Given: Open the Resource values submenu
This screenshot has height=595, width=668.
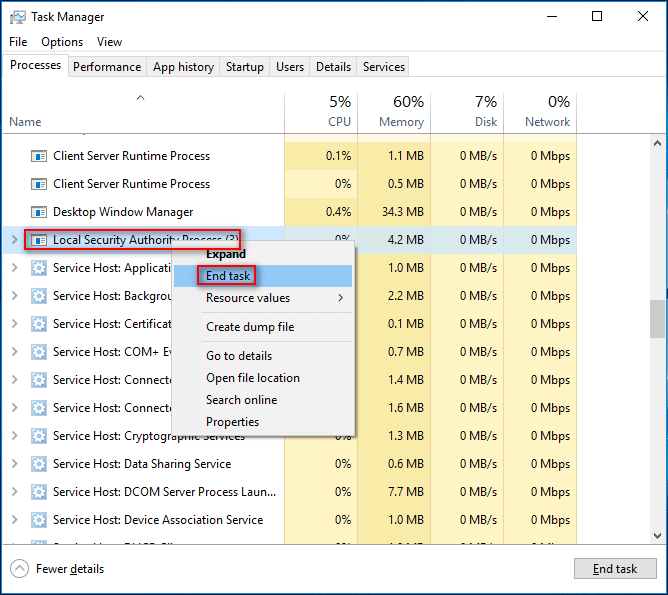Looking at the screenshot, I should pyautogui.click(x=263, y=298).
